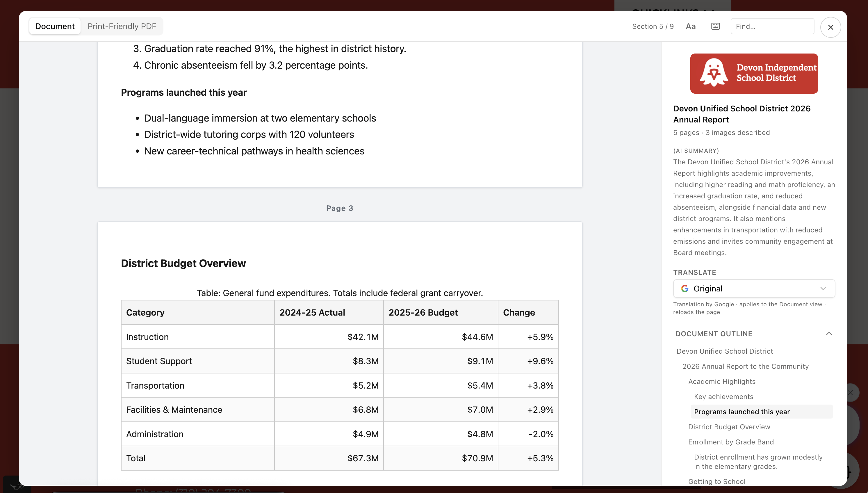Click the Dual-language immersion bullet
The width and height of the screenshot is (868, 493).
(260, 118)
